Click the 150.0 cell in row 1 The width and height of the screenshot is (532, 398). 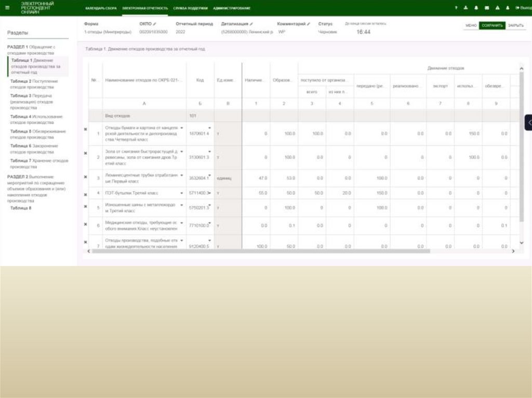point(468,134)
